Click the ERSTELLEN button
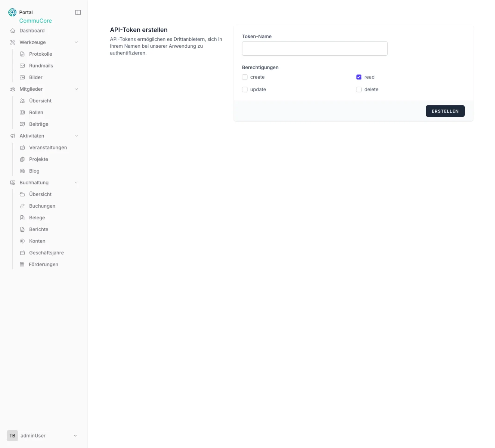 [445, 111]
